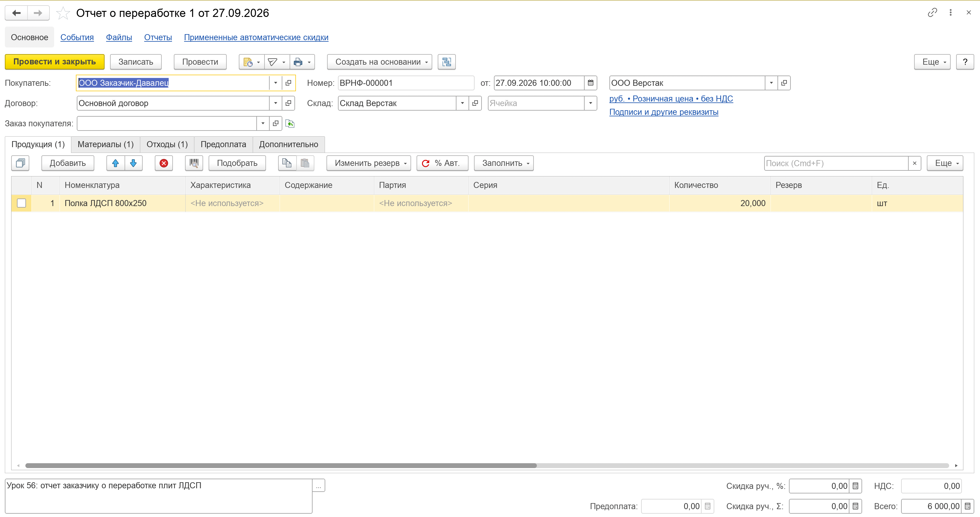Click the Записать button

136,62
